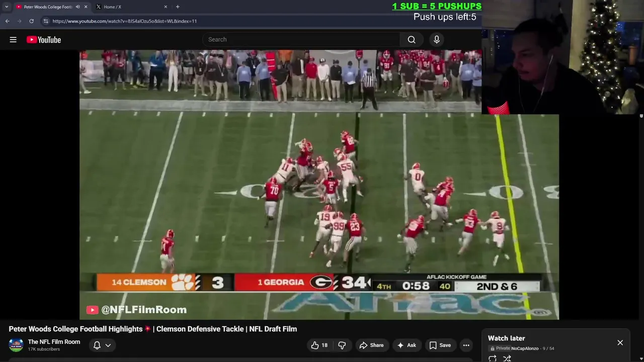Mute the tab via its audio speaker icon

click(77, 7)
